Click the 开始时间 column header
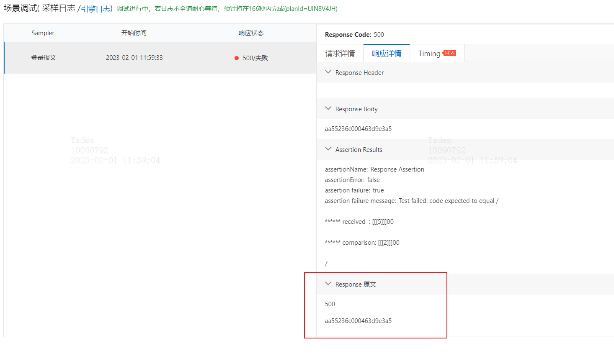Screen dimensions: 614x364 pos(134,33)
